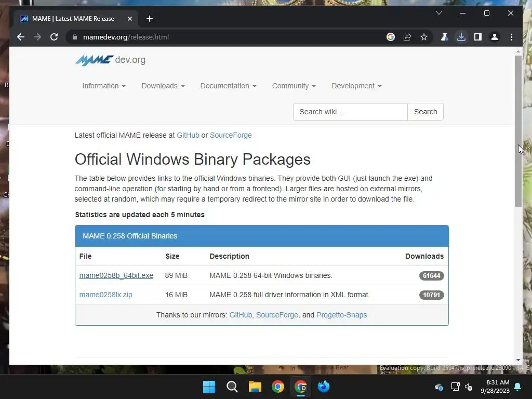Open the Windows Start menu

coord(209,387)
